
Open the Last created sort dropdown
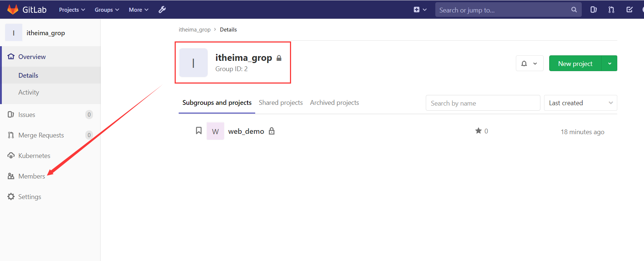click(580, 103)
